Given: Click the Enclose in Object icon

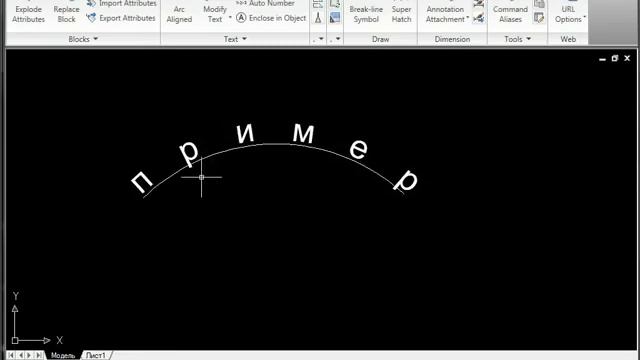Looking at the screenshot, I should tap(241, 18).
